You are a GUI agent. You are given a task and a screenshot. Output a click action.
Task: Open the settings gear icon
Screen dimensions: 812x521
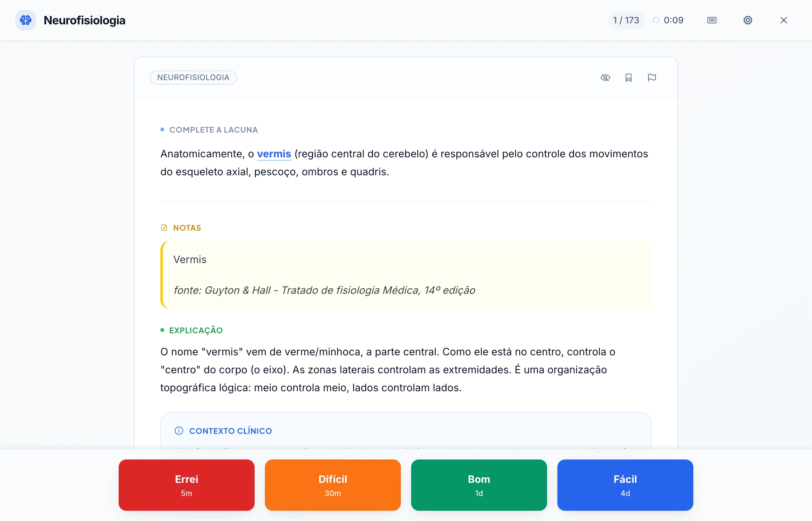coord(748,20)
